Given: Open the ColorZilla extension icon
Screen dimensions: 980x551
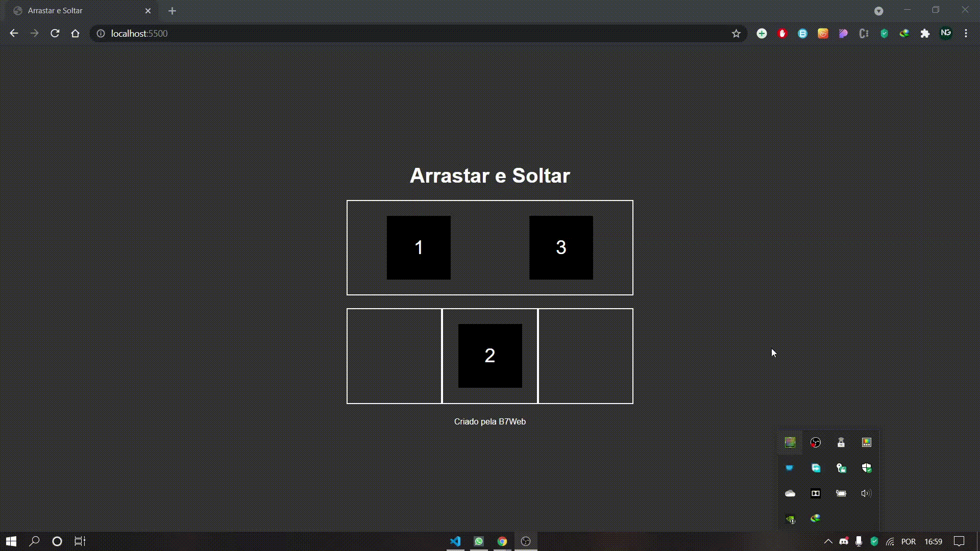Looking at the screenshot, I should tap(904, 33).
